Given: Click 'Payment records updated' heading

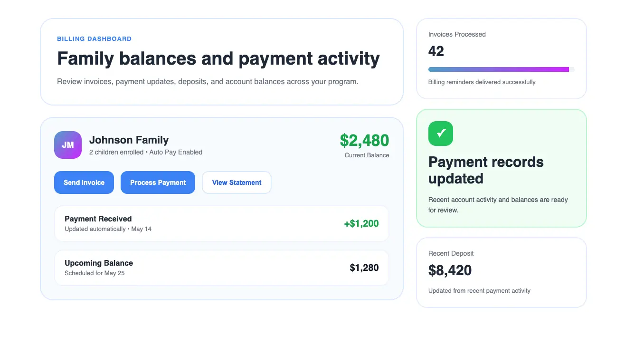Looking at the screenshot, I should pyautogui.click(x=486, y=170).
